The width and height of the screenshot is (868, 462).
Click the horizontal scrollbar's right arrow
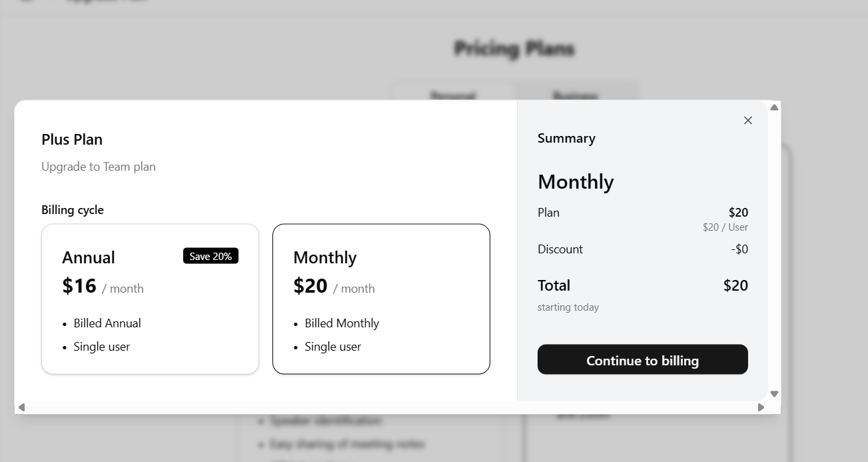tap(761, 407)
